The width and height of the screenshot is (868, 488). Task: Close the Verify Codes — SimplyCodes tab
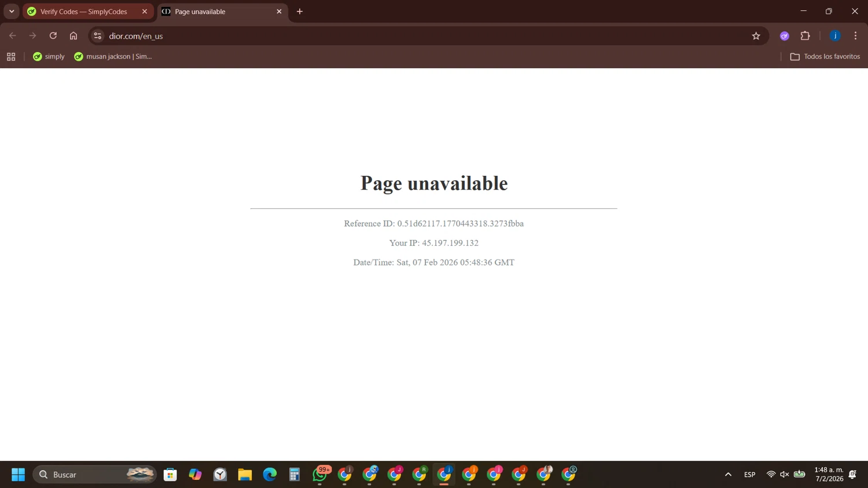point(145,12)
